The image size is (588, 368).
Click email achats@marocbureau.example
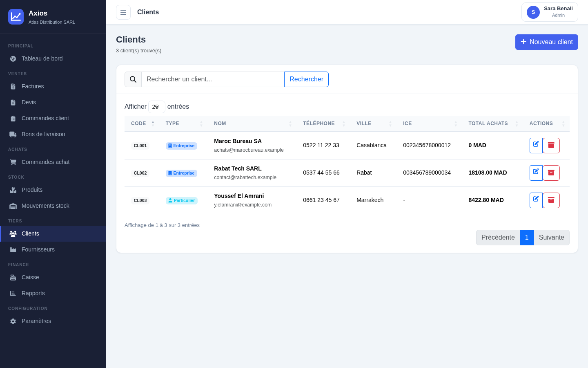249,150
